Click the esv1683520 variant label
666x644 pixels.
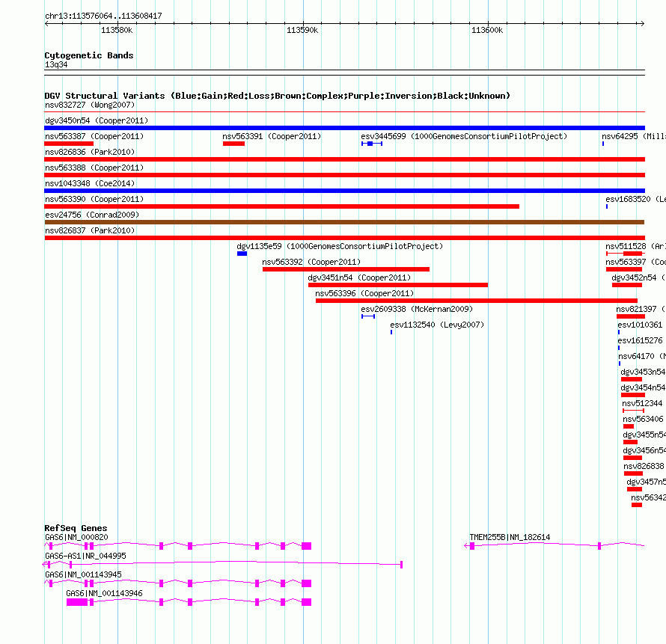point(635,199)
